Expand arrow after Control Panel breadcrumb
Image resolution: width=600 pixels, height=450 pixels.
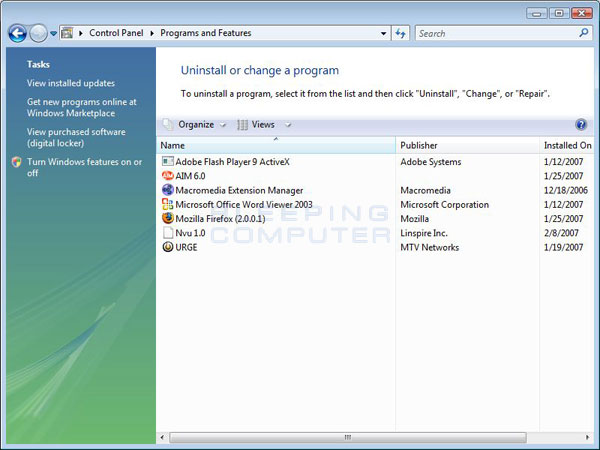pos(152,33)
